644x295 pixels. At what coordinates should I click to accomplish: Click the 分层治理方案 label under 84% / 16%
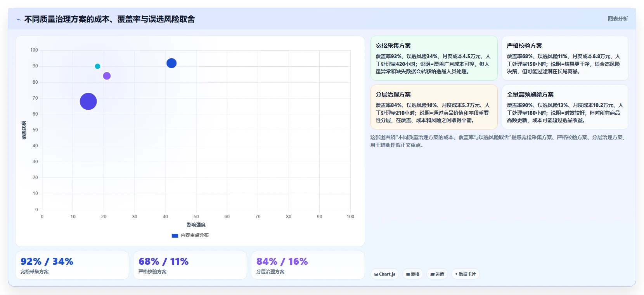click(x=270, y=272)
